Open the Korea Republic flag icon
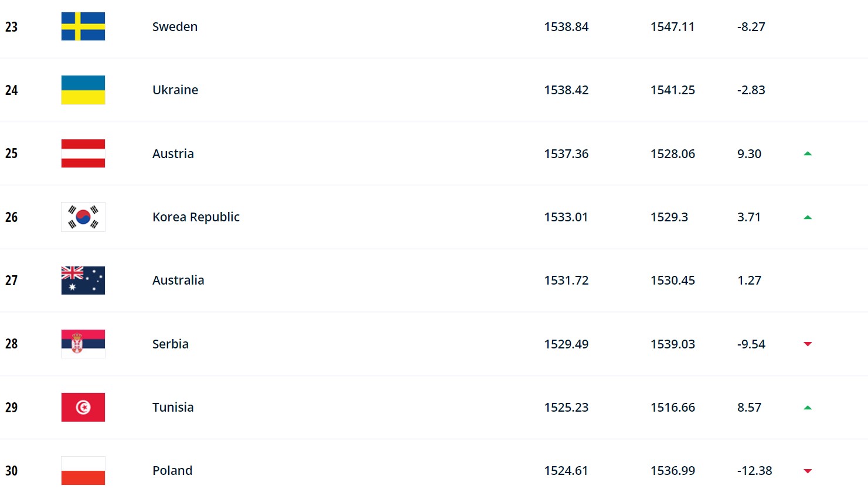 pos(83,217)
